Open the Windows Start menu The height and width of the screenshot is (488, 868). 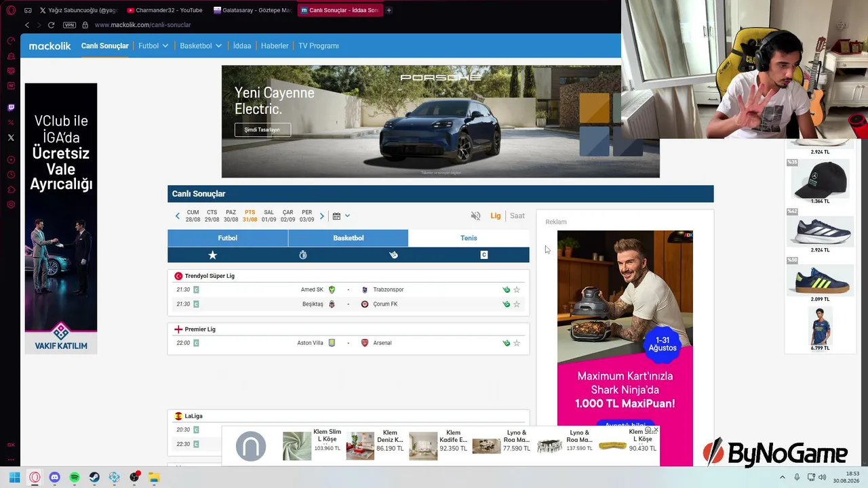coord(14,478)
